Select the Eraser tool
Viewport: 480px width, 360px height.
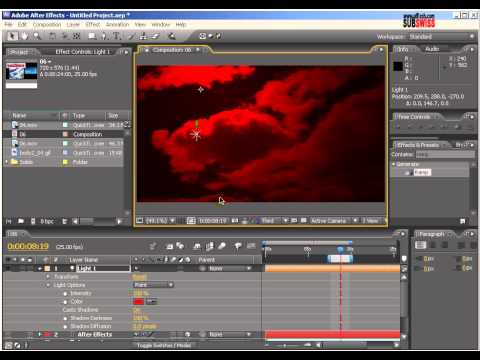point(155,36)
